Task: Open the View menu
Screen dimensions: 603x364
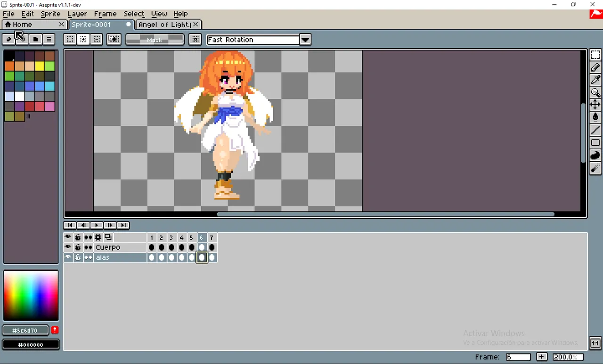Action: coord(159,14)
